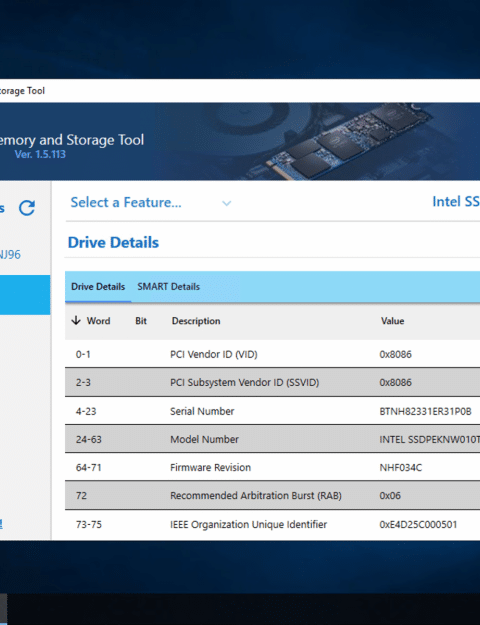Click the Serial Number description
Image resolution: width=480 pixels, height=625 pixels.
[202, 411]
